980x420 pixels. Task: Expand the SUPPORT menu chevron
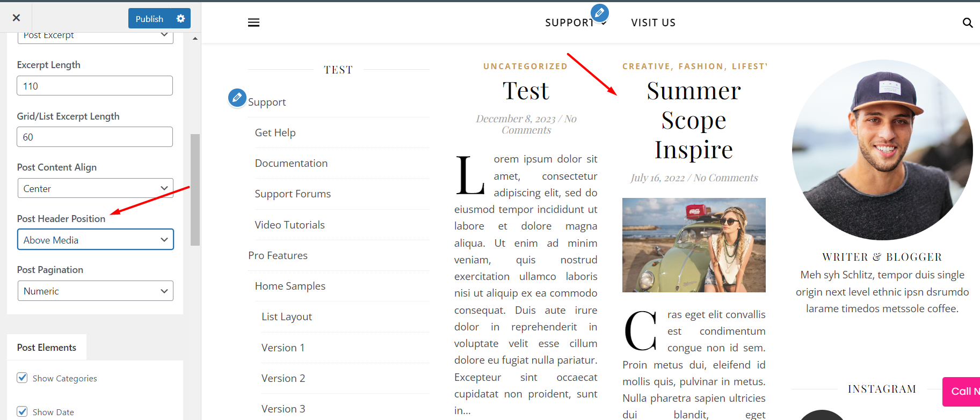point(604,23)
